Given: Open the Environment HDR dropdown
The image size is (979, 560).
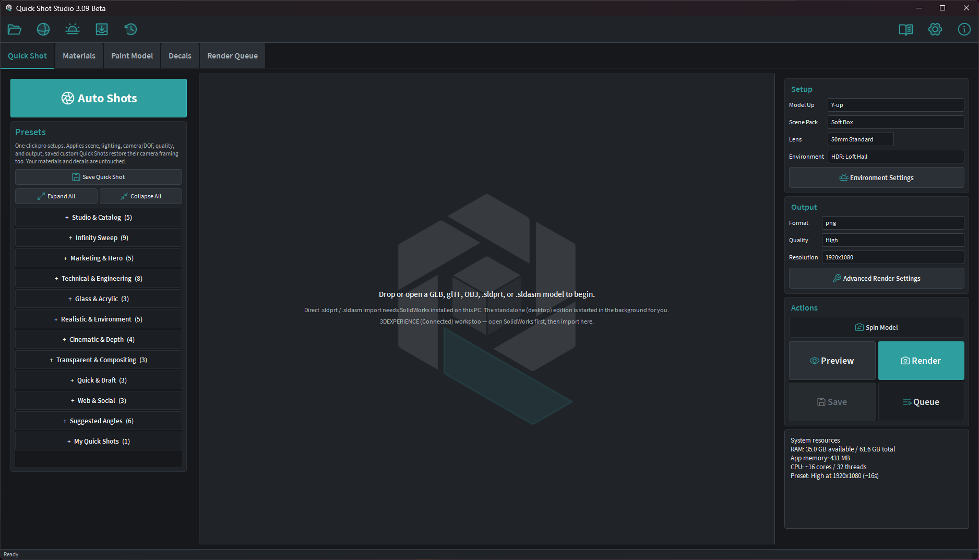Looking at the screenshot, I should 896,157.
